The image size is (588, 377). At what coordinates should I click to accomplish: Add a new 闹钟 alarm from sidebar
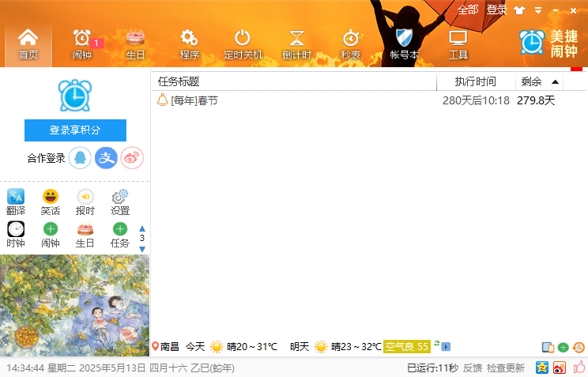(x=51, y=235)
